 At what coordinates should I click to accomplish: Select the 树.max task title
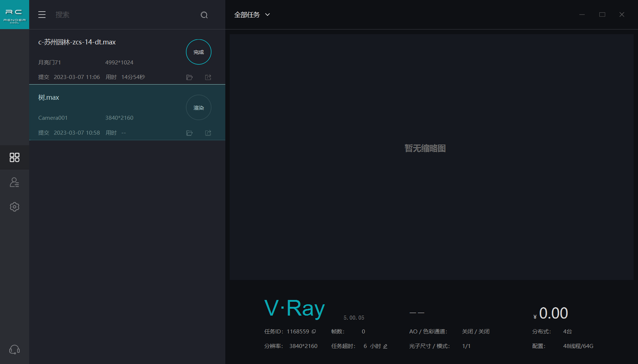click(x=49, y=98)
